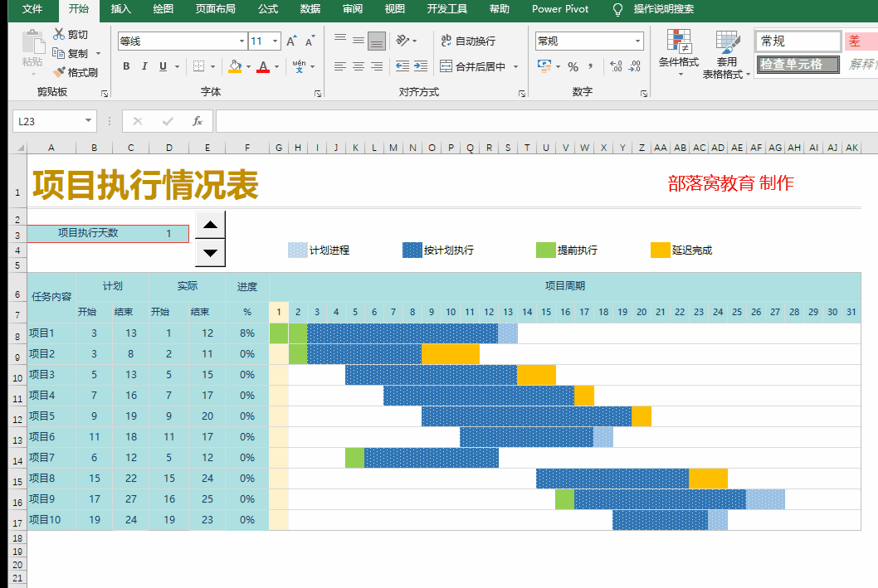Increase decimal places
The height and width of the screenshot is (588, 878).
coord(616,66)
